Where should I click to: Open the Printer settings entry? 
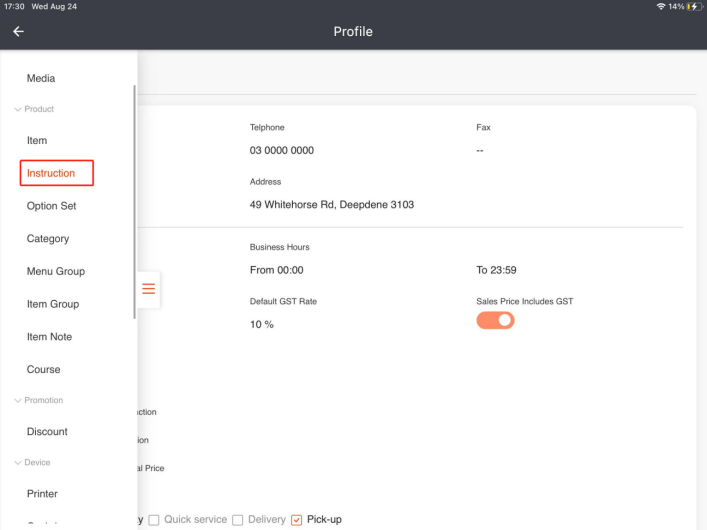pos(42,494)
